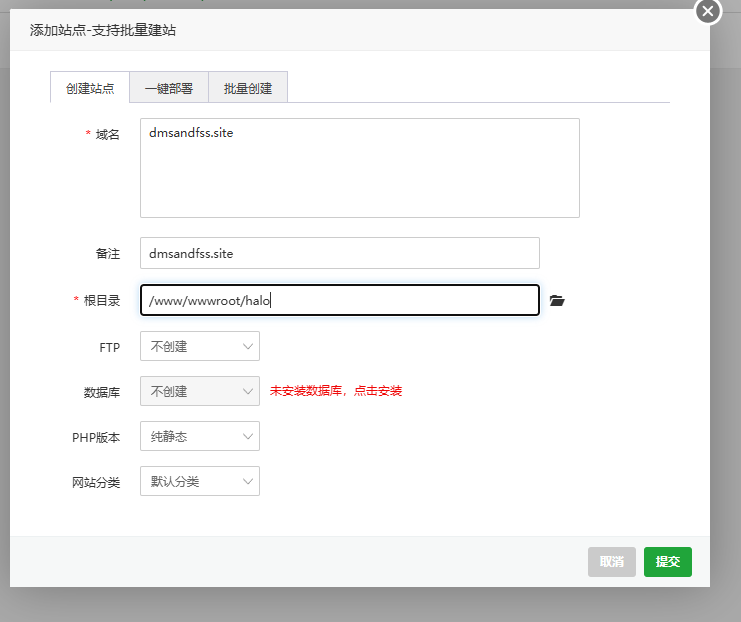Click the 提交 submit button
The width and height of the screenshot is (741, 622).
[x=668, y=562]
